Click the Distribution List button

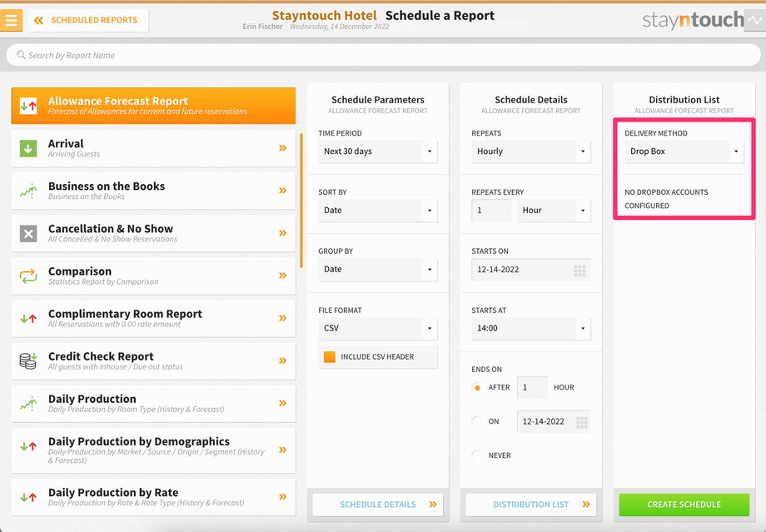click(x=531, y=505)
